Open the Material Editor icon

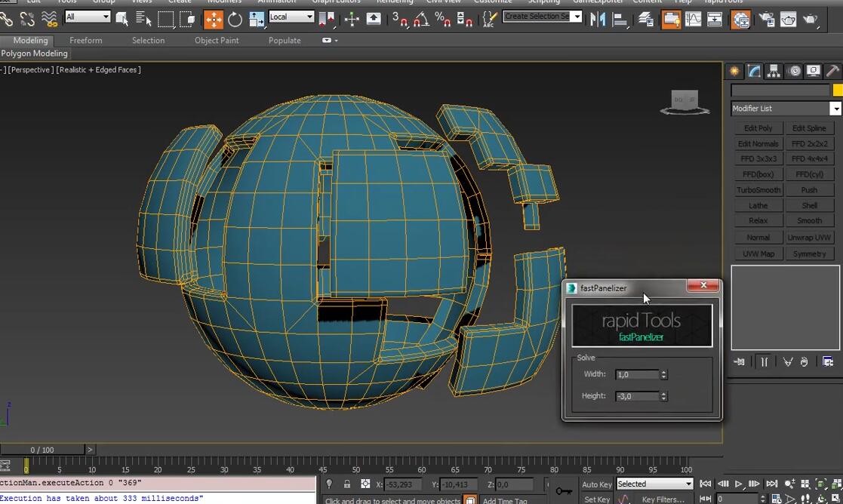click(x=740, y=20)
